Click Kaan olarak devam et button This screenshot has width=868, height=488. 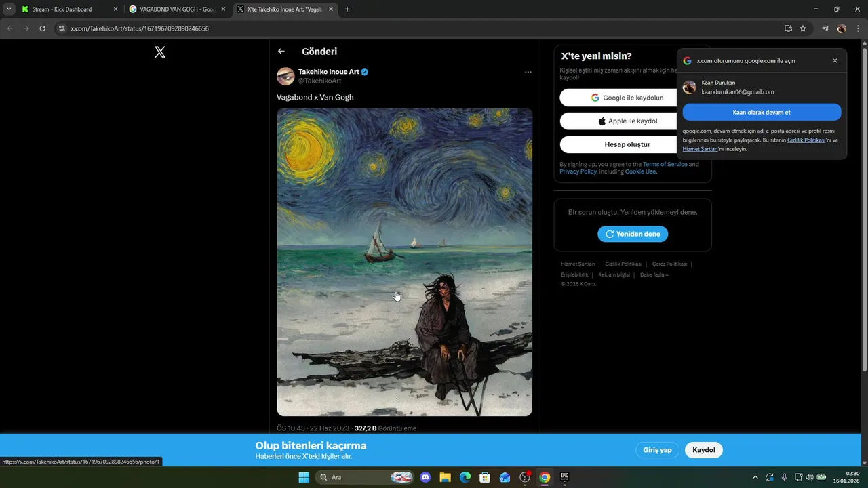pos(762,112)
